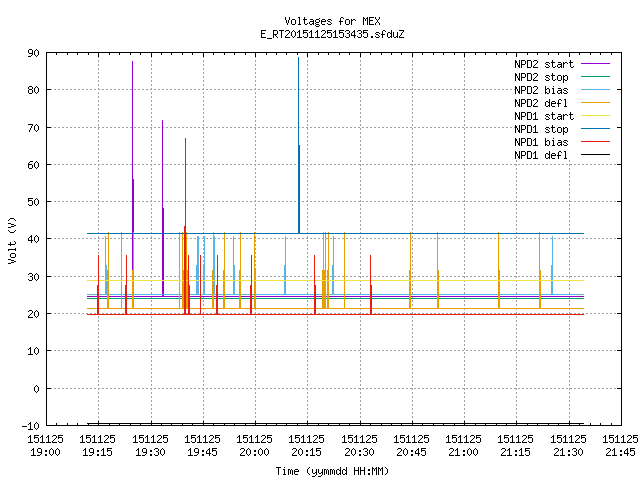Screen dimensions: 640x480
Task: Click the x-axis tick label 21:00
Action: 463,452
